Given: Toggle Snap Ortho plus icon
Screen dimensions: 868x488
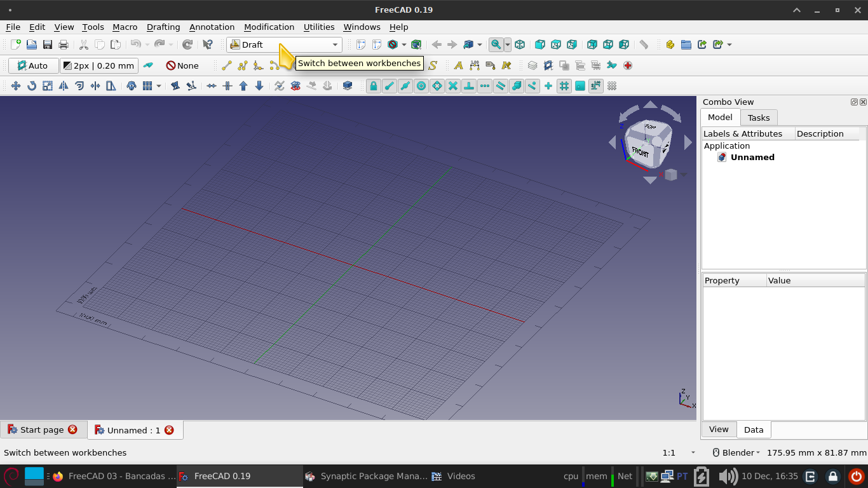Looking at the screenshot, I should 548,86.
